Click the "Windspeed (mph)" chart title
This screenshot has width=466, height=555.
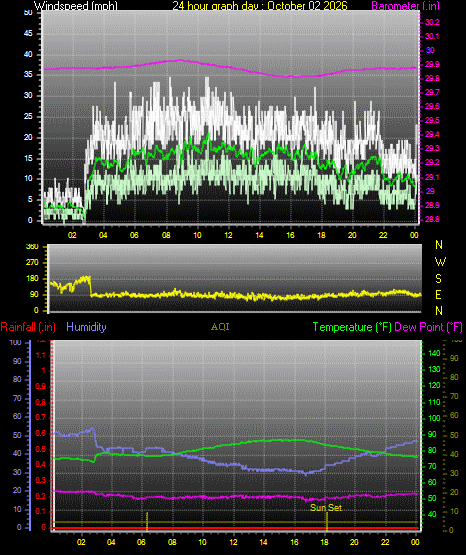[75, 5]
